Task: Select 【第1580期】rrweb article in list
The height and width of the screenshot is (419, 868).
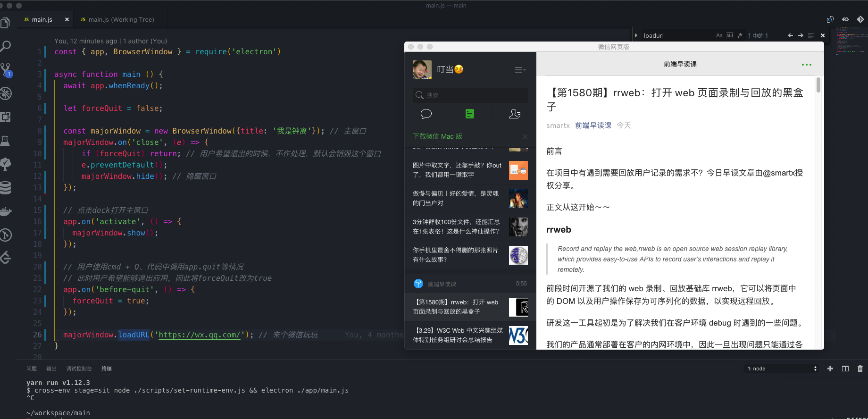Action: click(x=470, y=307)
